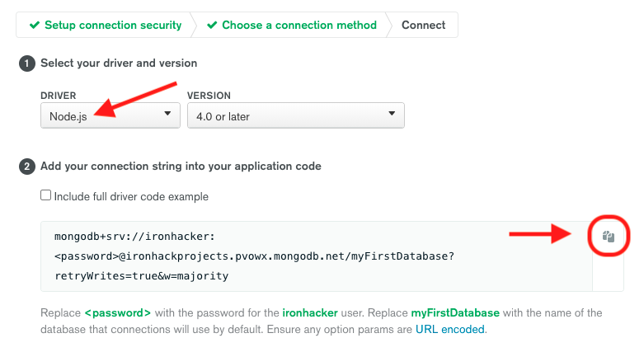Click the checkmark beside Choose a connection method
This screenshot has width=644, height=352.
pyautogui.click(x=212, y=26)
